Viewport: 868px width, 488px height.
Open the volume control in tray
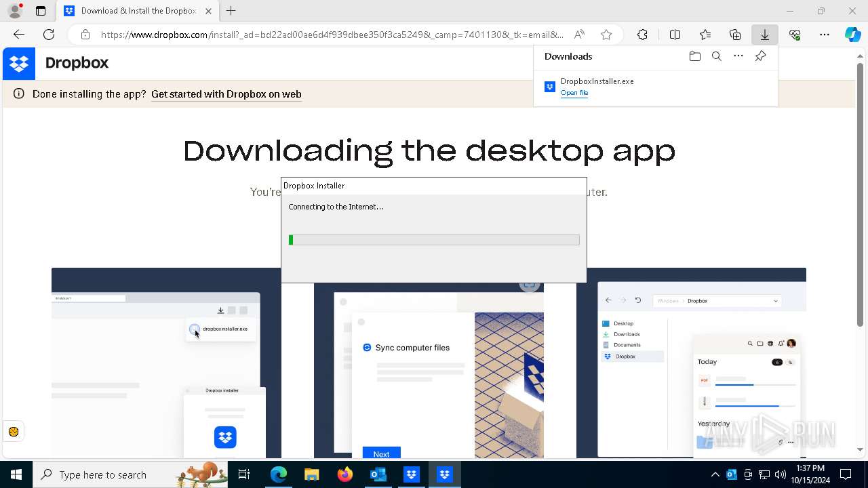(781, 474)
